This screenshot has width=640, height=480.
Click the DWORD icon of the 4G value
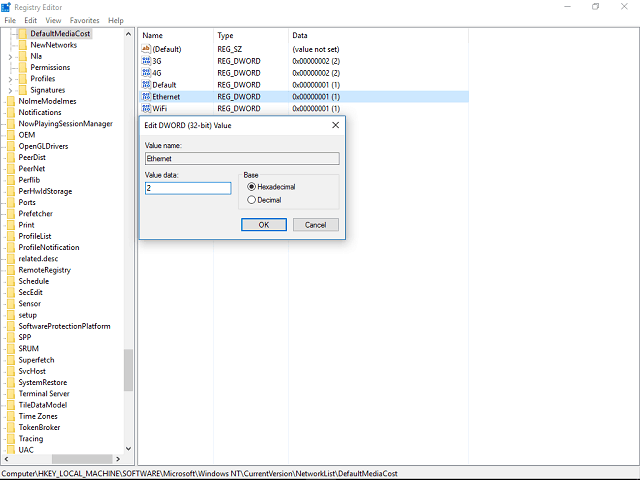pos(146,73)
